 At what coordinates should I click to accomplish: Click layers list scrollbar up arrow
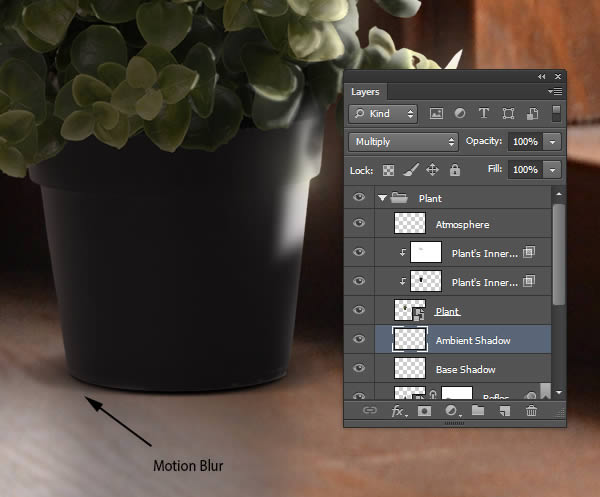[x=559, y=194]
